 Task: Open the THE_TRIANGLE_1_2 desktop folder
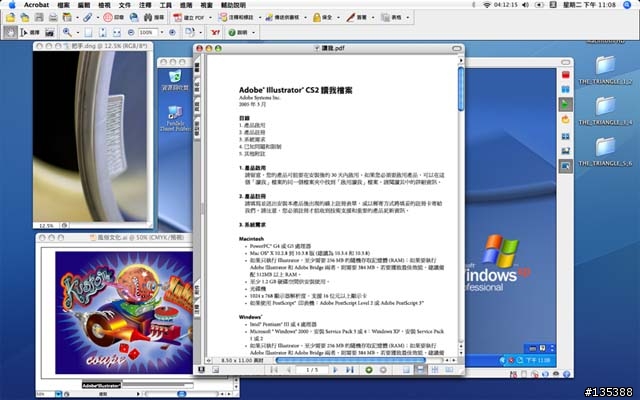(x=605, y=70)
